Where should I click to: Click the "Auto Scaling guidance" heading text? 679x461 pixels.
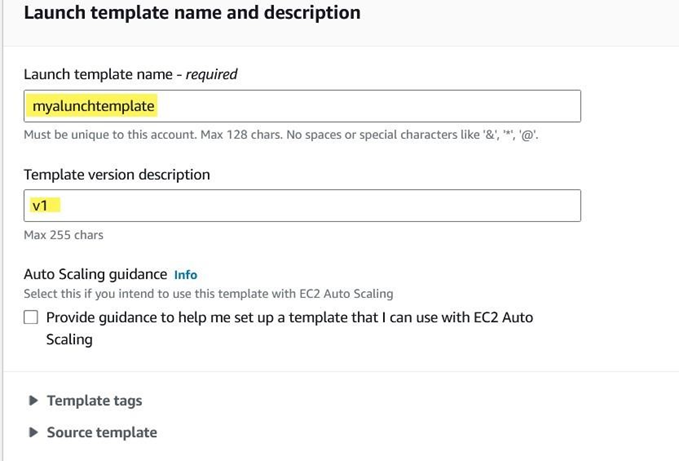point(95,274)
